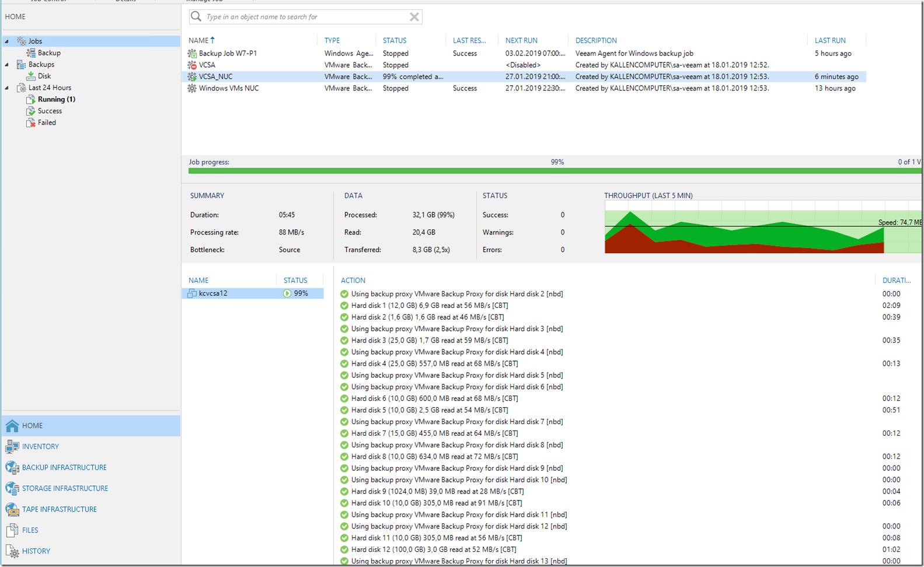This screenshot has height=567, width=924.
Task: Click the TAPE INFRASTRUCTURE icon
Action: (x=12, y=509)
